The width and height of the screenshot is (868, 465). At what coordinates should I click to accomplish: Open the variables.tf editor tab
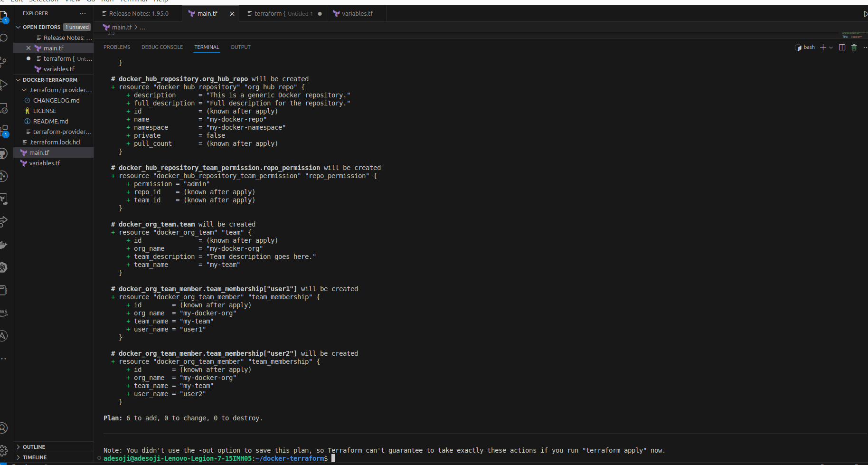[357, 14]
